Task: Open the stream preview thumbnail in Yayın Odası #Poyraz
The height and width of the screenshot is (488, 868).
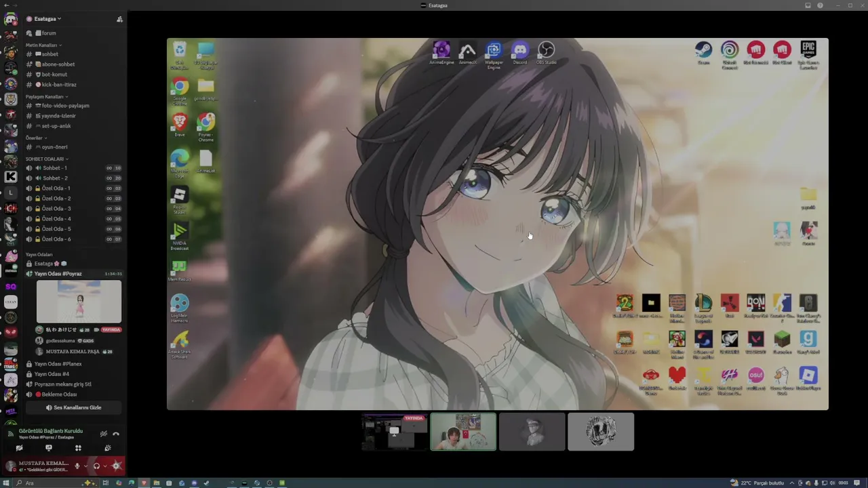Action: (x=79, y=302)
